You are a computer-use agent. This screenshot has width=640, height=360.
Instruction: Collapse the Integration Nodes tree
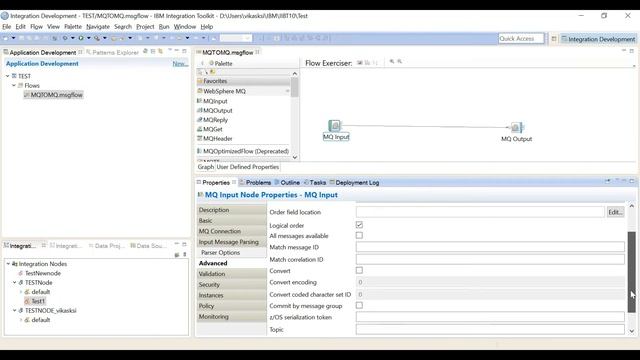click(8, 264)
